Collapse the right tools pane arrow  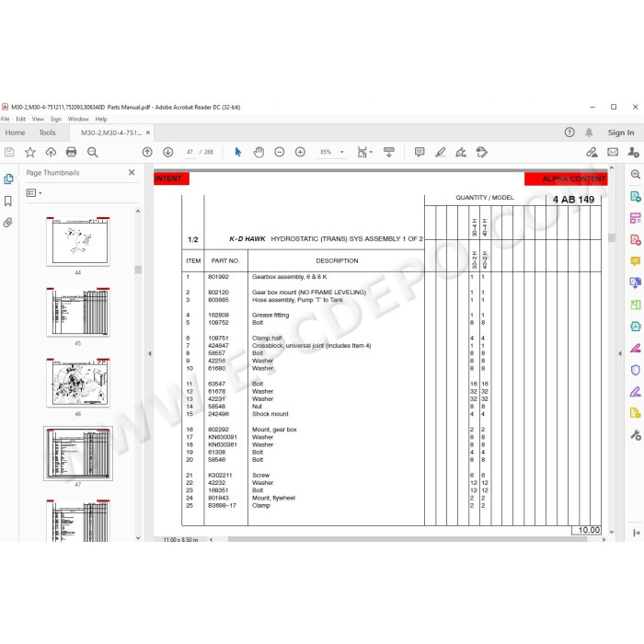point(620,353)
